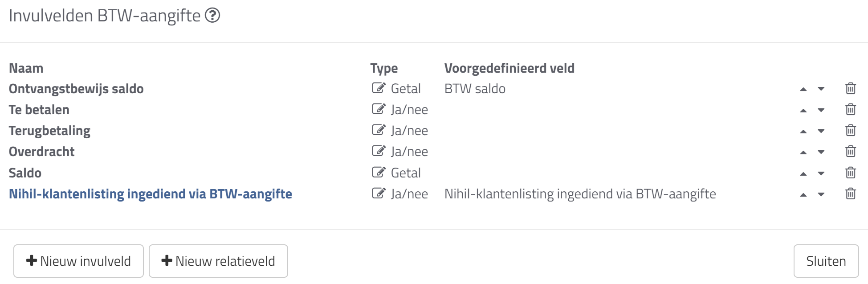Open the Nihil-klantenlisting ingediend via BTW-aangifte link
The height and width of the screenshot is (284, 868).
(151, 194)
